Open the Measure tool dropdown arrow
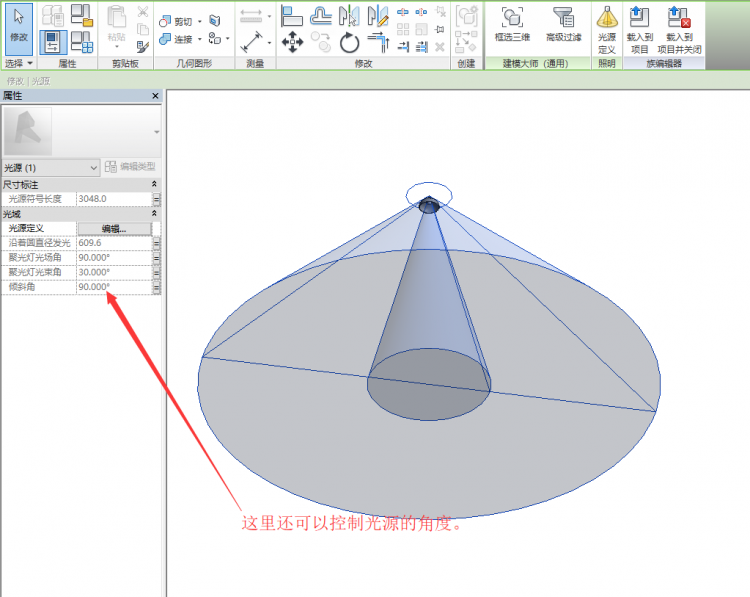 (269, 16)
